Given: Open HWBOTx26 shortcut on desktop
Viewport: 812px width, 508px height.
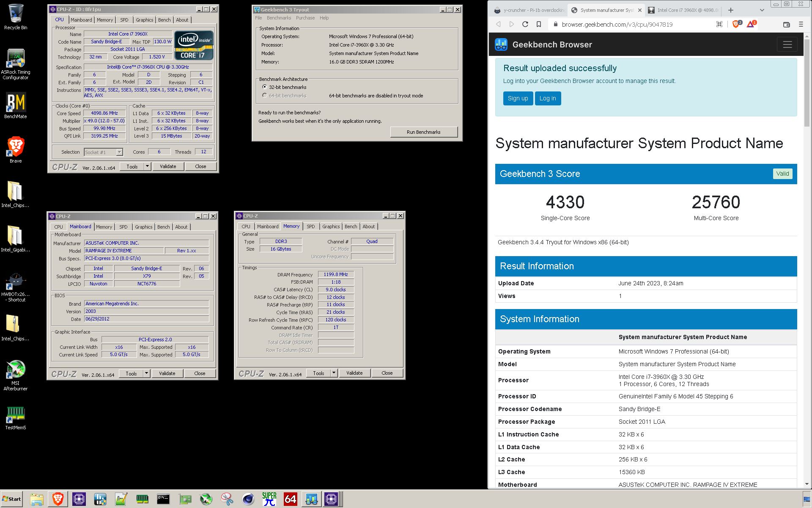Looking at the screenshot, I should (x=16, y=287).
